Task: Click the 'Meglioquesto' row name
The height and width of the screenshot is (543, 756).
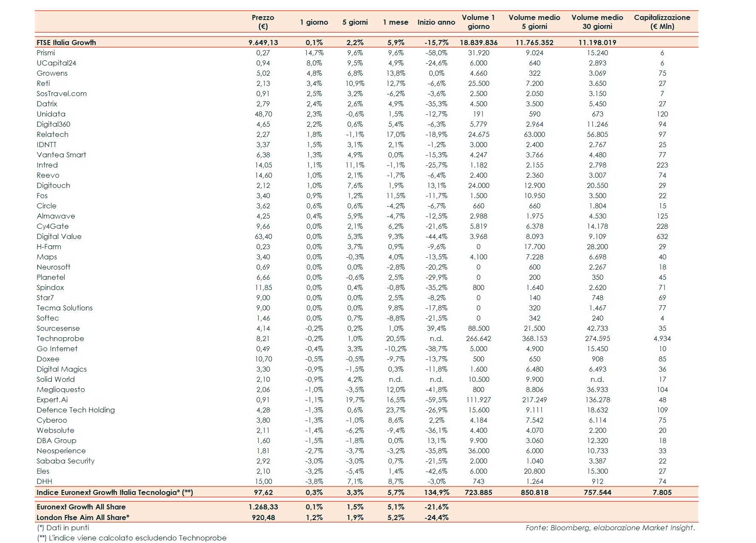Action: coord(61,389)
